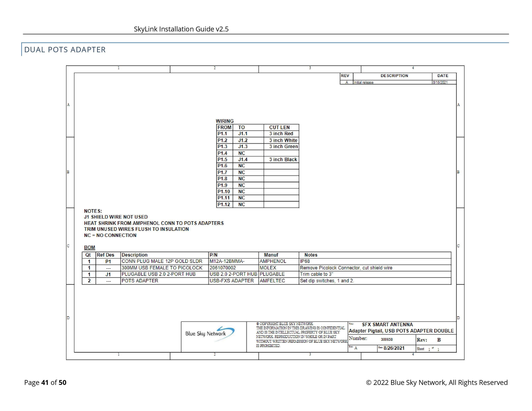
Task: Click the 'Initial release' revision description
Action: coord(363,83)
